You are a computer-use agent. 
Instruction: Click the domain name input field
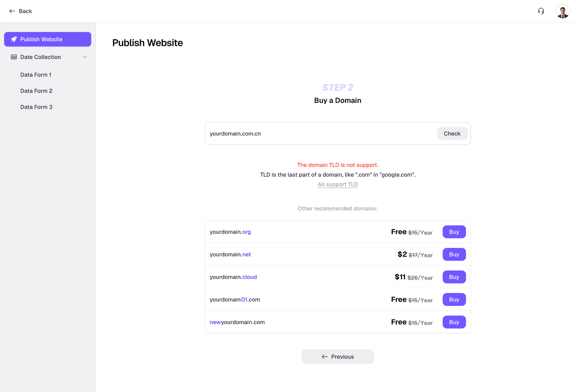point(320,134)
